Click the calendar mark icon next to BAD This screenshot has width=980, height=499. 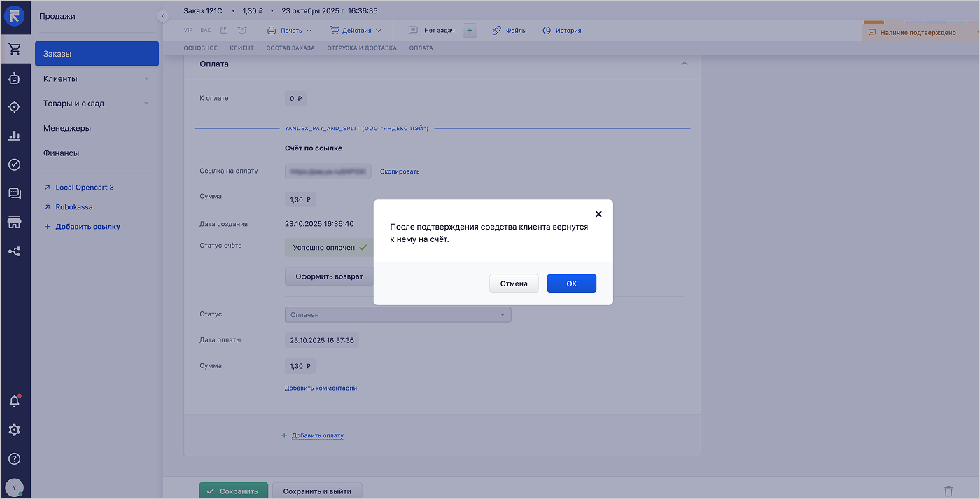coord(224,31)
